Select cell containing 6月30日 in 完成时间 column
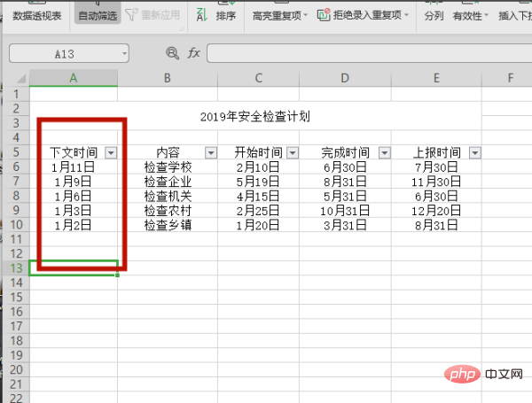The height and width of the screenshot is (403, 532). [x=345, y=167]
